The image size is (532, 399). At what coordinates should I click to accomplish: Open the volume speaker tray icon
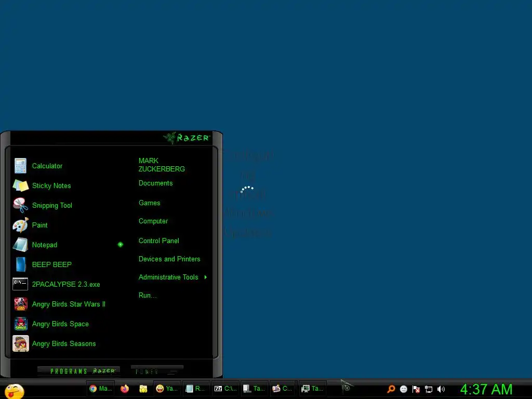[x=441, y=389]
